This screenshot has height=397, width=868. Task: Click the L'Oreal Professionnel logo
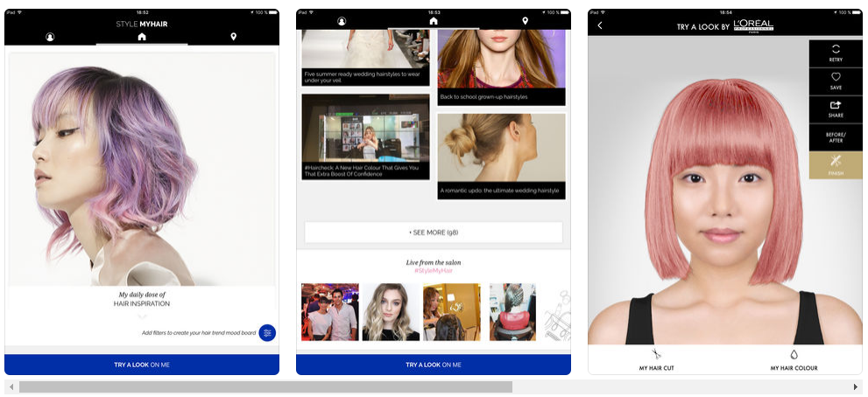click(x=753, y=25)
